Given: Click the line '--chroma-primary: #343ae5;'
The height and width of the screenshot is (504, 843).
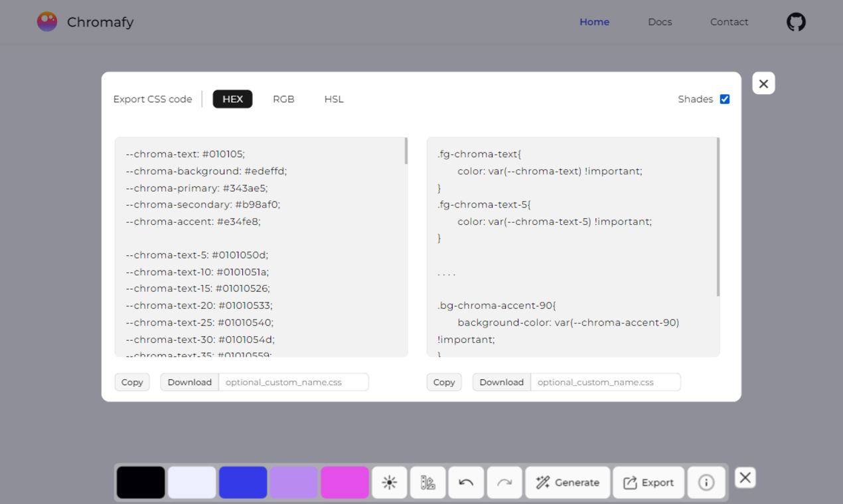Looking at the screenshot, I should pyautogui.click(x=196, y=188).
